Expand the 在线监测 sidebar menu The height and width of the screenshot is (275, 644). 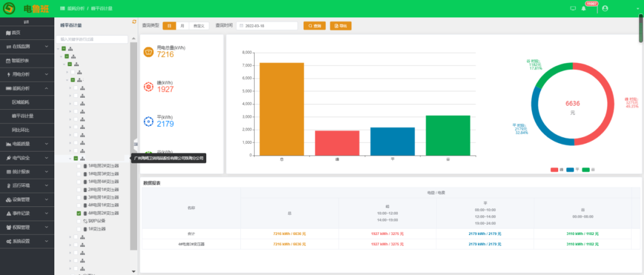click(27, 47)
